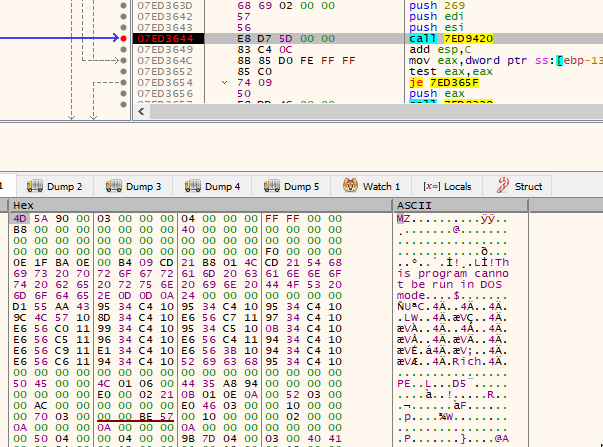Viewport: 603px width, 447px height.
Task: Click the left scroll arrow of disassembly scrollbar
Action: pyautogui.click(x=141, y=112)
